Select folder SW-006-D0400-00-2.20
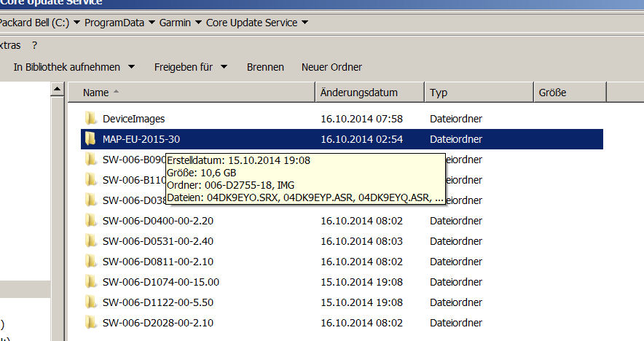Screen dimensions: 644x341 (158, 221)
